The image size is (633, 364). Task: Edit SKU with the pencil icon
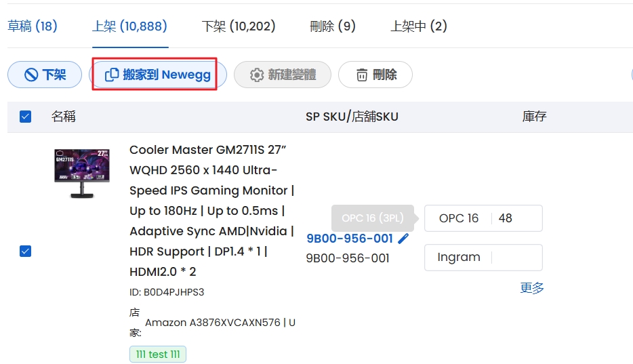pyautogui.click(x=403, y=239)
